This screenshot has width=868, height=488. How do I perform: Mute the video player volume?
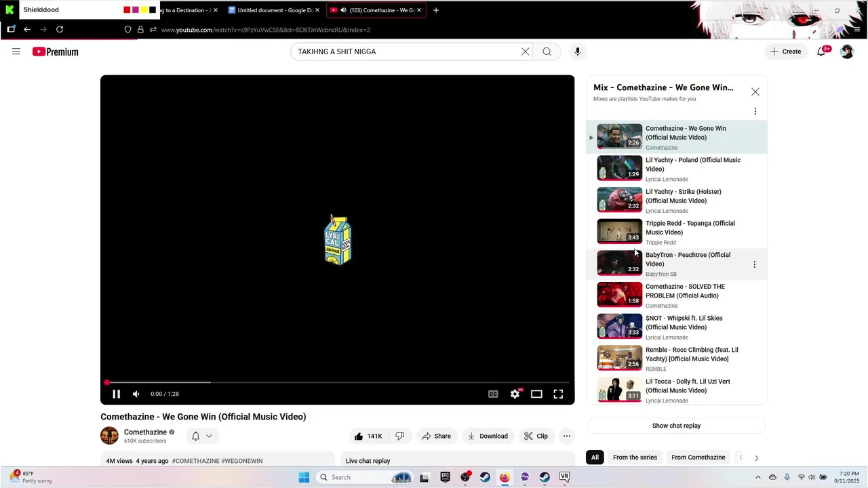pyautogui.click(x=136, y=394)
